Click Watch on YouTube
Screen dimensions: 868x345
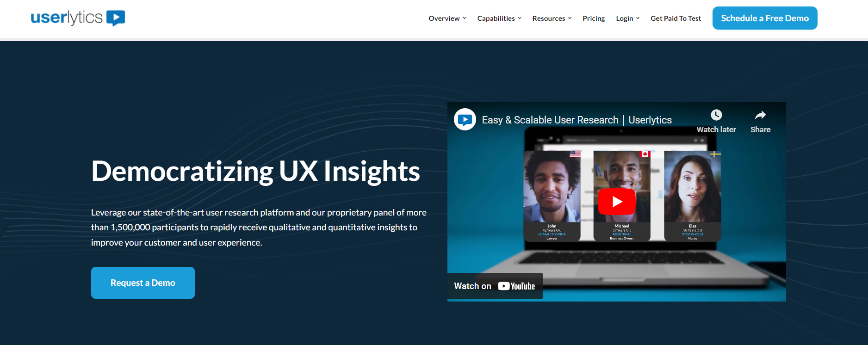tap(495, 286)
